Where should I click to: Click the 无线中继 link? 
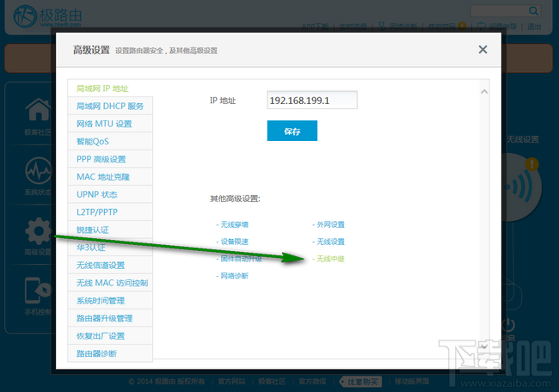[329, 259]
